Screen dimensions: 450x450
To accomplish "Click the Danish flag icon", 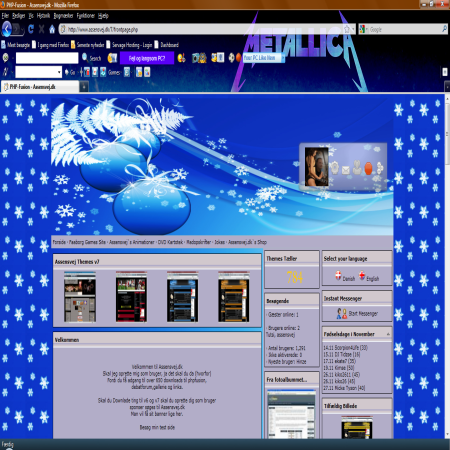I will pyautogui.click(x=338, y=276).
